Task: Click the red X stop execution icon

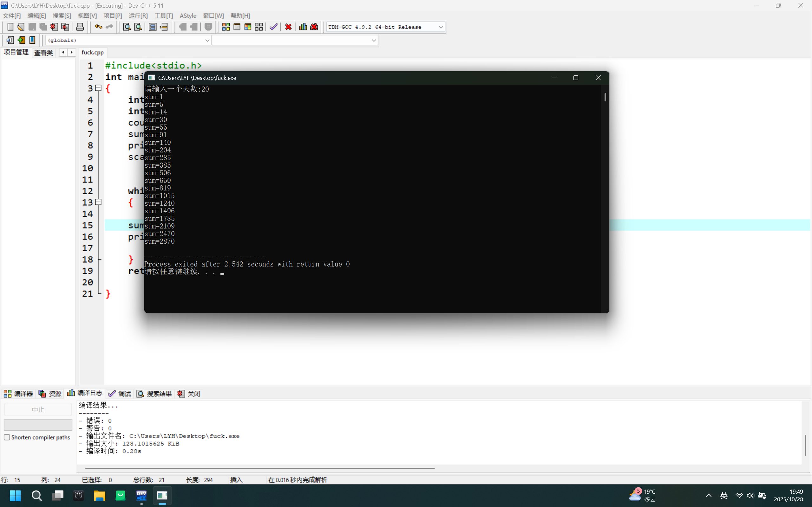Action: coord(288,27)
